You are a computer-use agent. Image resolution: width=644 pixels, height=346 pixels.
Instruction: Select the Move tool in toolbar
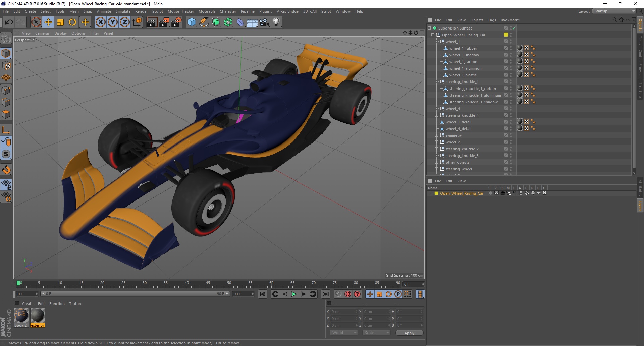point(48,22)
